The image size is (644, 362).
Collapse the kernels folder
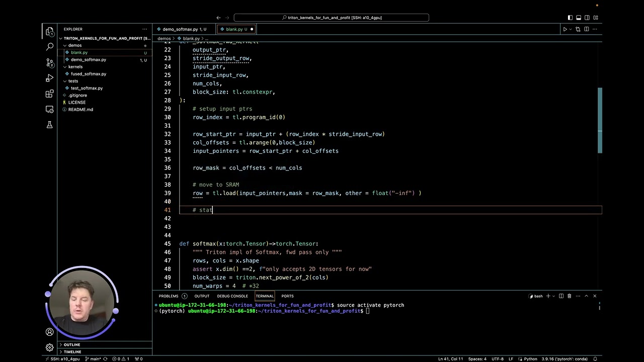click(105, 66)
